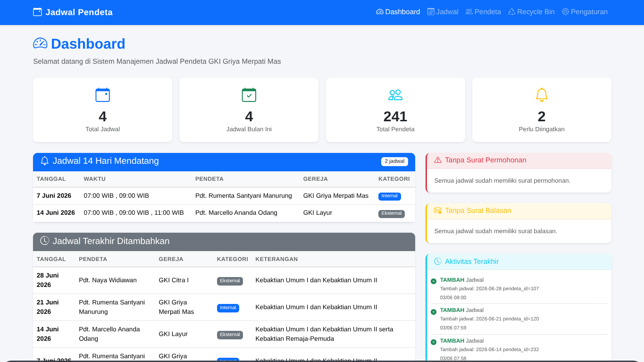Click the clock icon beside Aktivitas Terakhir
The image size is (644, 362).
[x=438, y=261]
